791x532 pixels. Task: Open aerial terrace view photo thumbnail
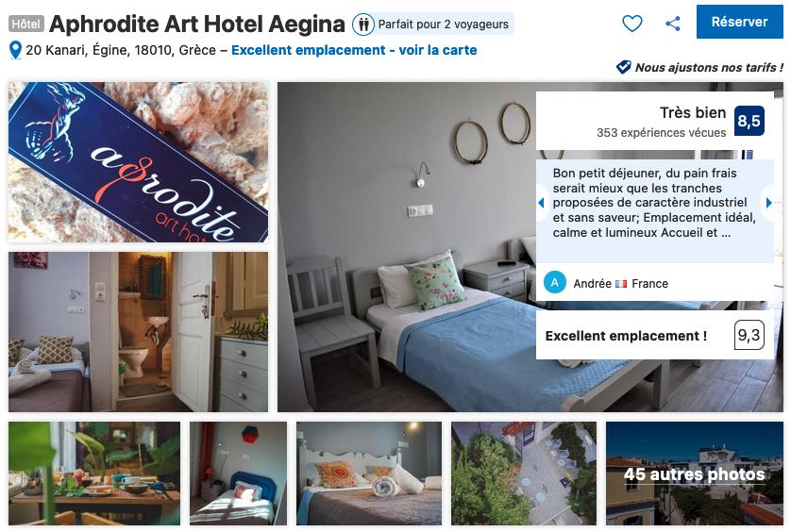[524, 474]
